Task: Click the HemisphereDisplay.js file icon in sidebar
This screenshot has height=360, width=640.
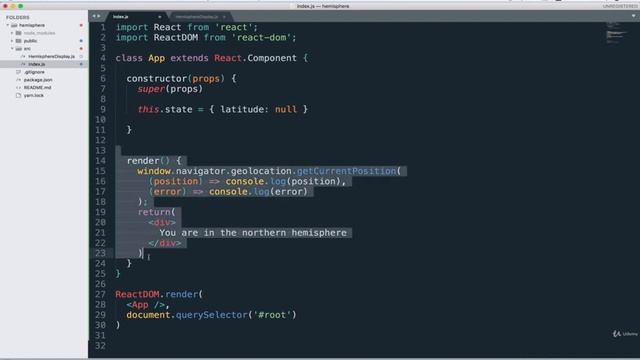Action: [x=23, y=56]
